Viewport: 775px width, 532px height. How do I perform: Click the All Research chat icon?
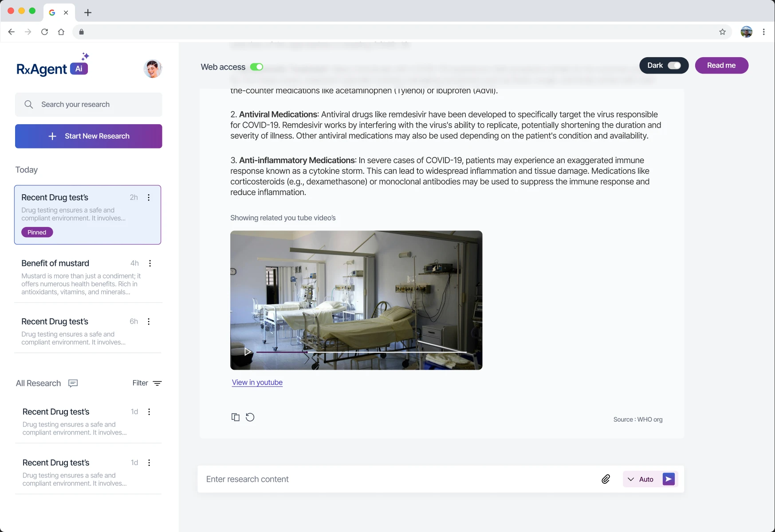pyautogui.click(x=73, y=383)
